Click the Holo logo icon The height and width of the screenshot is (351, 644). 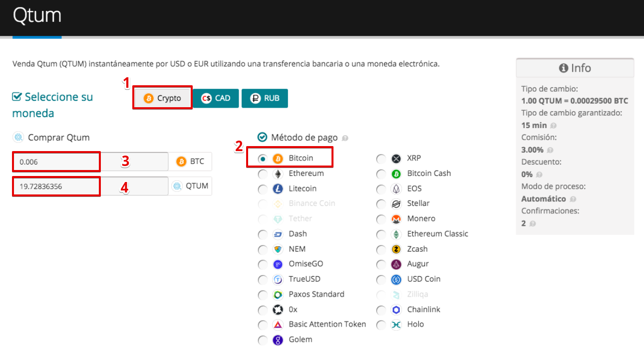396,325
